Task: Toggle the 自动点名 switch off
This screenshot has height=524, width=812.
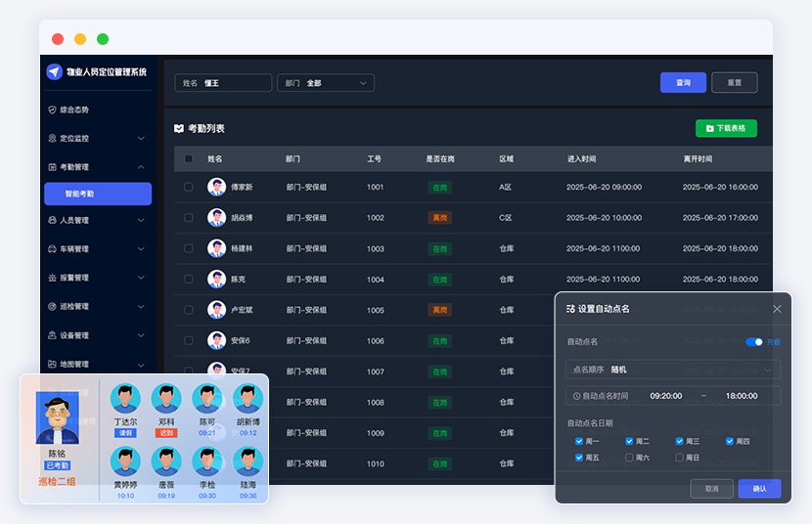Action: tap(754, 342)
